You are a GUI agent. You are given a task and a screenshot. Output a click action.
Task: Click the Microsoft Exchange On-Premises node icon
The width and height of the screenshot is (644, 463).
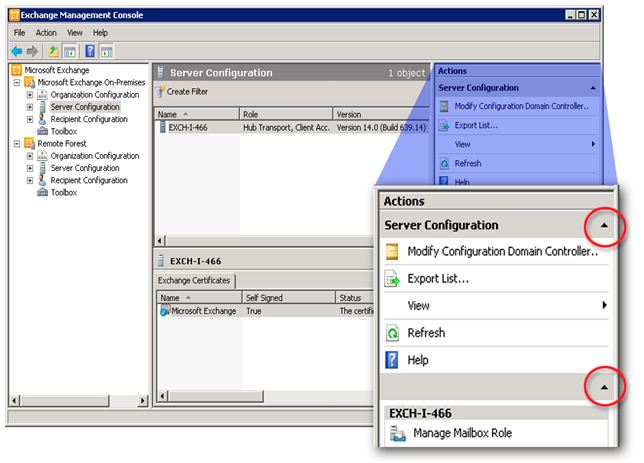(x=30, y=83)
